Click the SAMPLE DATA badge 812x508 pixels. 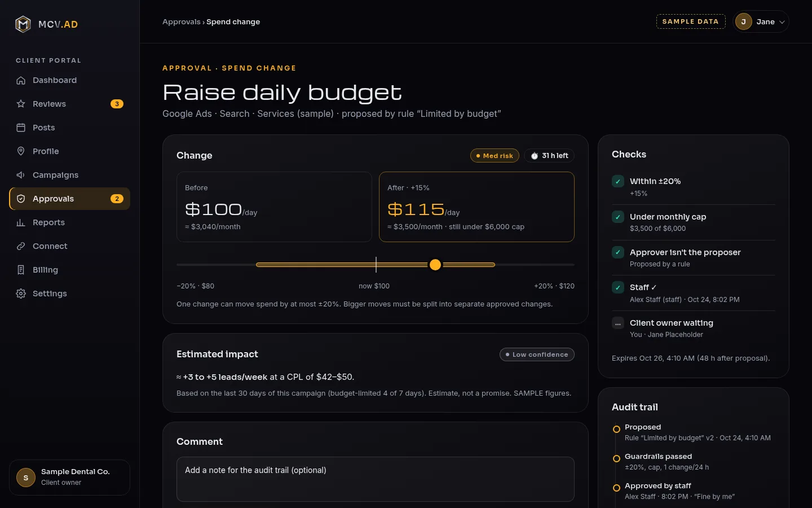pyautogui.click(x=691, y=21)
